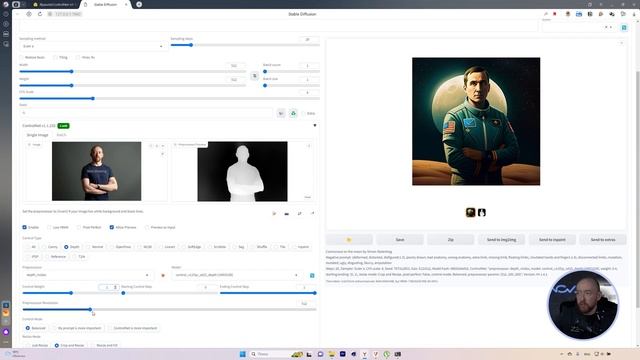Screen dimensions: 640x360
Task: Select Balanced control mode
Action: click(36, 328)
